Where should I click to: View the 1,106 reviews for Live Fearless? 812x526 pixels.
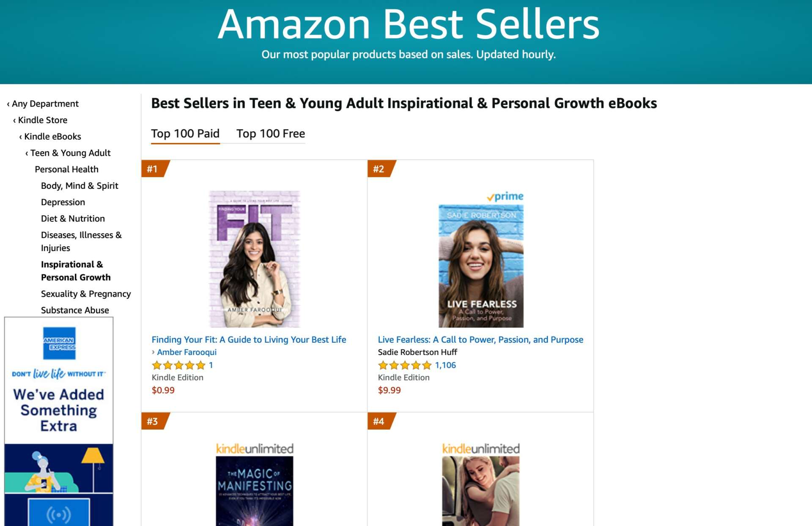click(x=445, y=365)
